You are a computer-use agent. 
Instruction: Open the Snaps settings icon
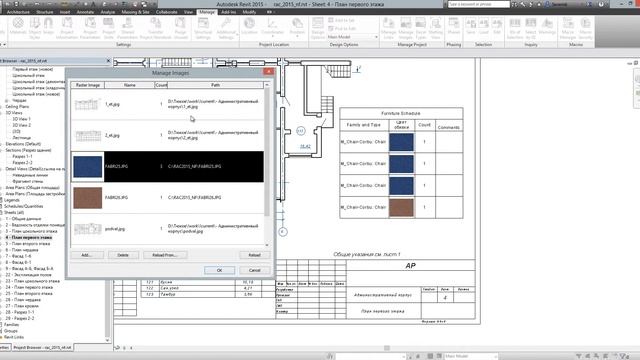[x=48, y=27]
